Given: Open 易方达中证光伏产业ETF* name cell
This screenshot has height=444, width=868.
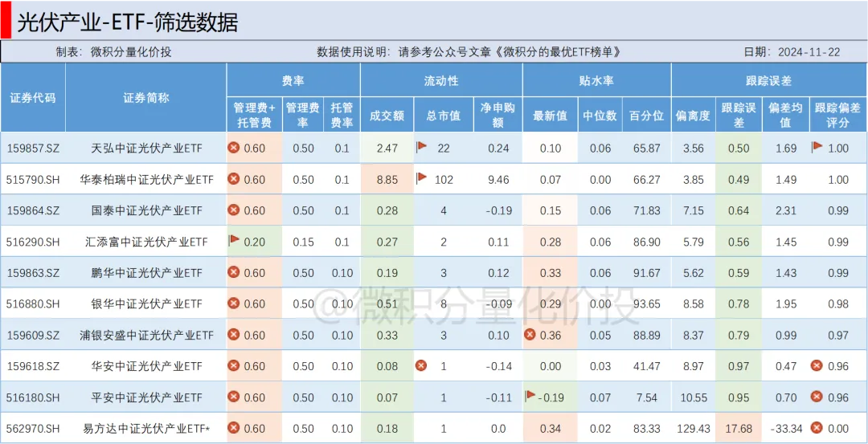Looking at the screenshot, I should [146, 429].
